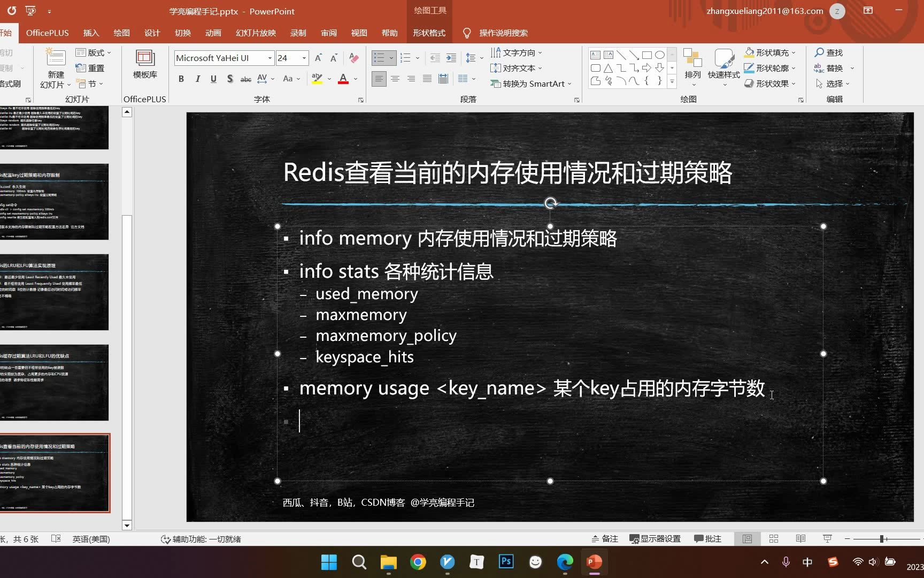Click decrease list indent icon

(x=435, y=58)
